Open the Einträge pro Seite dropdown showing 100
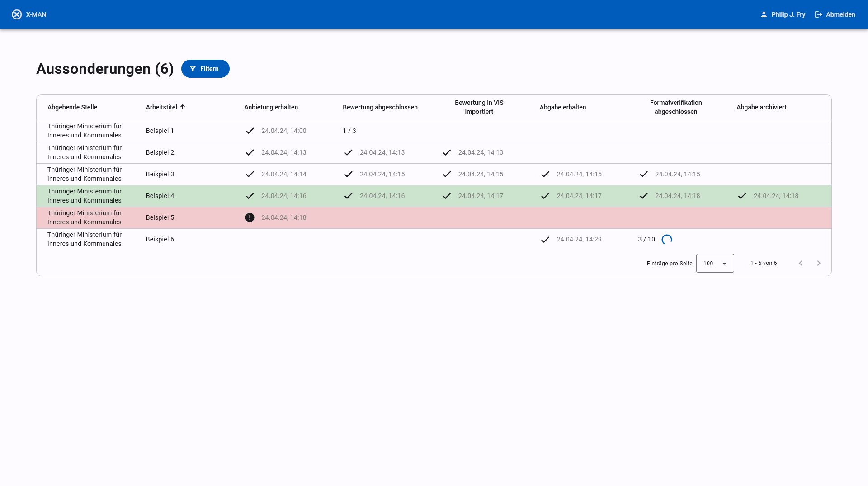868x486 pixels. click(x=715, y=263)
